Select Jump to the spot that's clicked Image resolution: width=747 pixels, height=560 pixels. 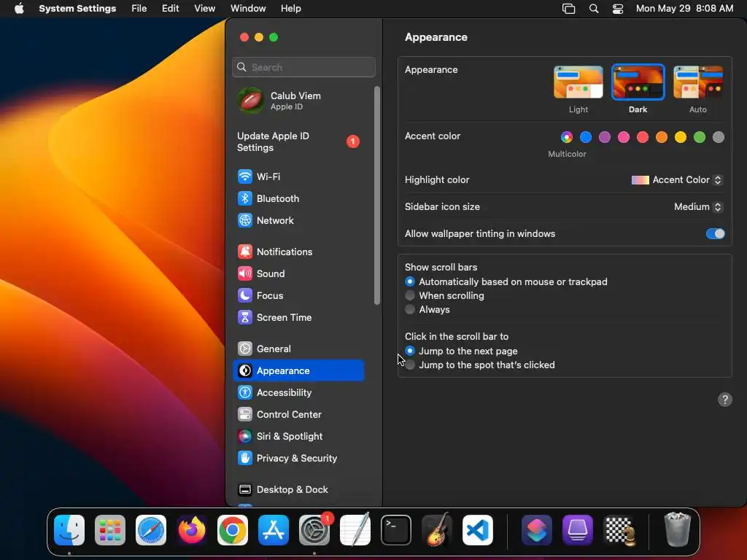coord(410,365)
